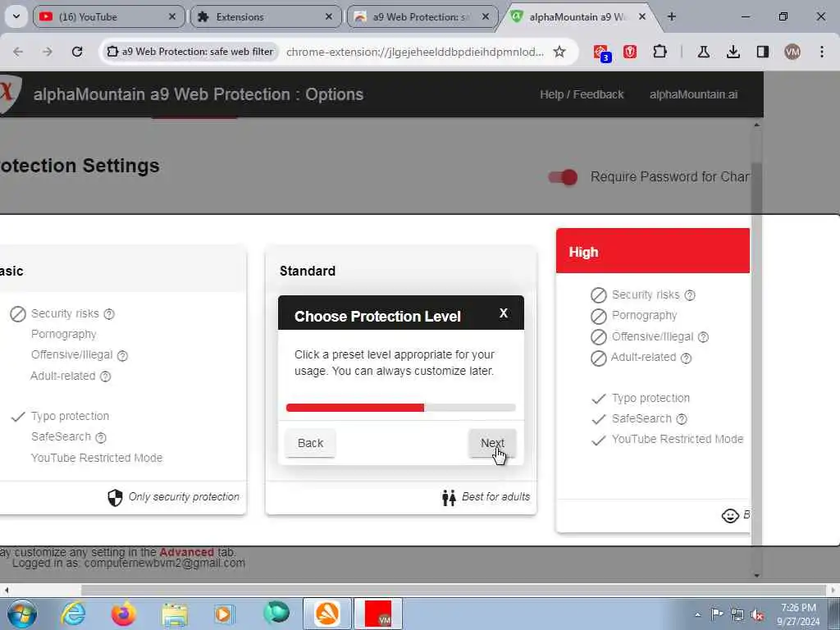The image size is (840, 630).
Task: Click the smiley face icon on High card
Action: (730, 515)
